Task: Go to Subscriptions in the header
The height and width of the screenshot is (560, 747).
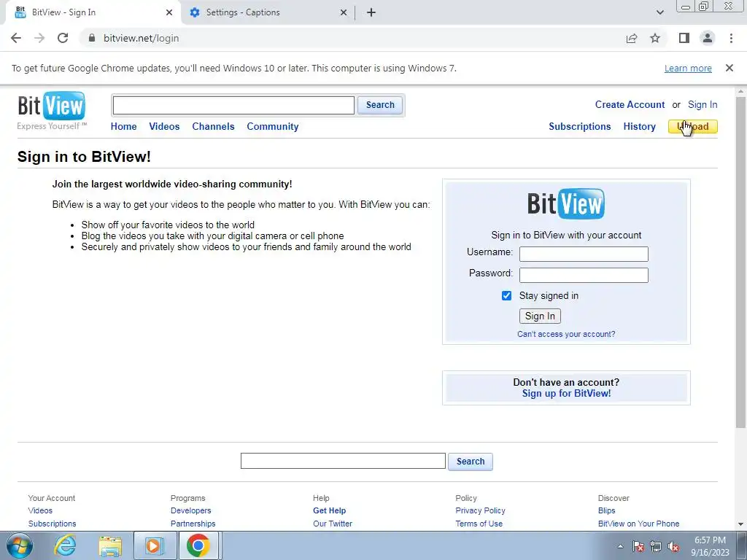Action: tap(580, 126)
